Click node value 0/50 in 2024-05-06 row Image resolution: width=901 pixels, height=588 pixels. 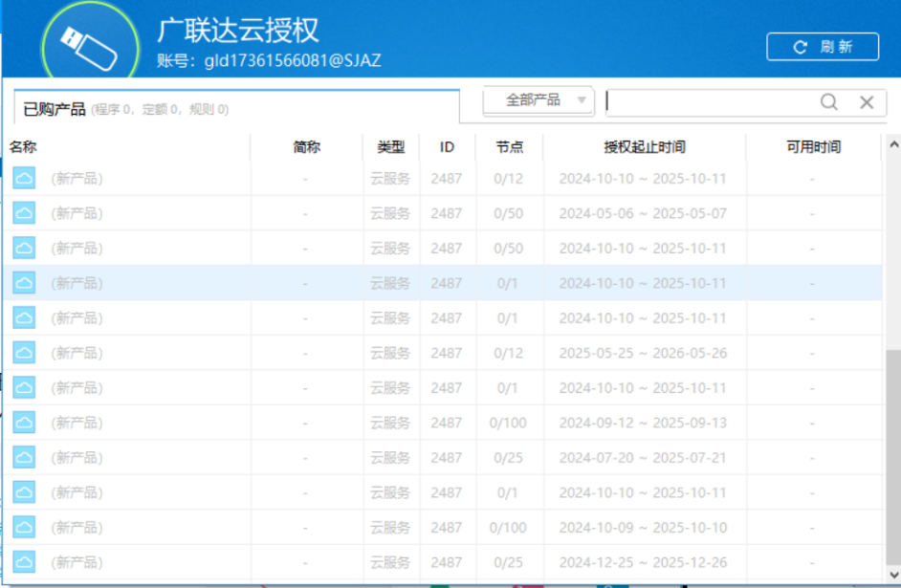coord(509,213)
